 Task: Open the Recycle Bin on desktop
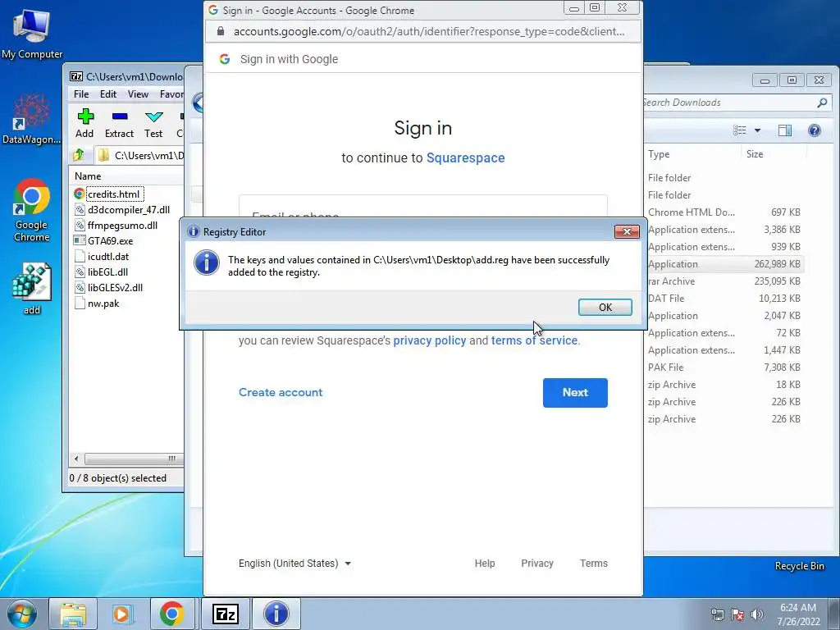[x=799, y=566]
